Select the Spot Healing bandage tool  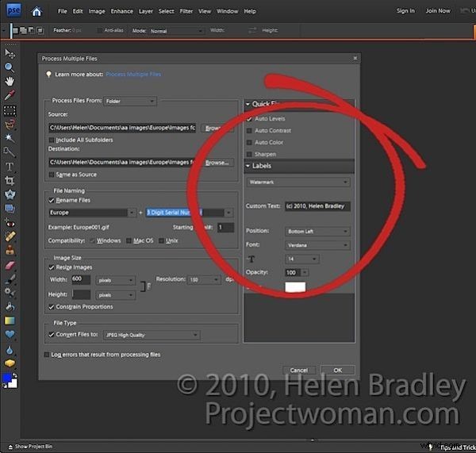pyautogui.click(x=10, y=236)
